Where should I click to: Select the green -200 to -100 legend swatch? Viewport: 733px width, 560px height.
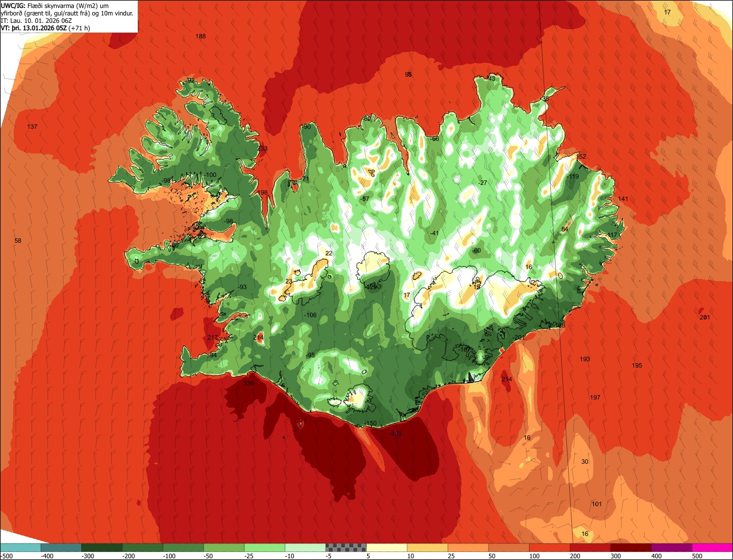(x=143, y=547)
